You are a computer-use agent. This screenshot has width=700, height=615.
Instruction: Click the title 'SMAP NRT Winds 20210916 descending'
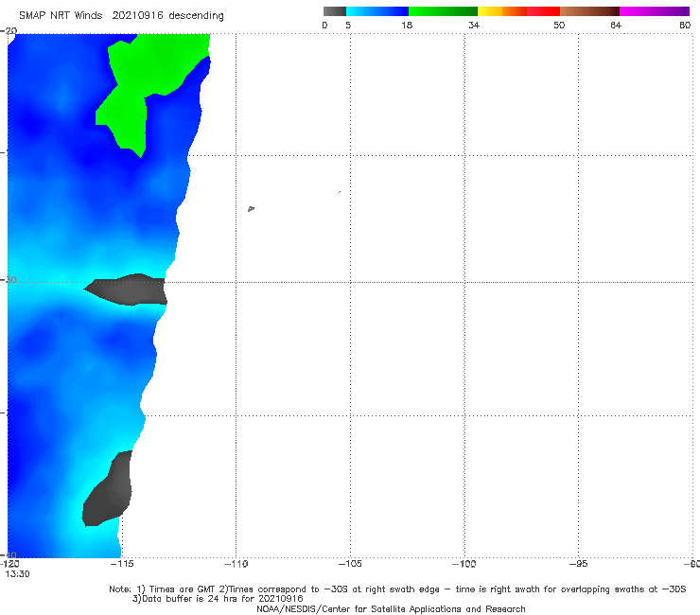coord(121,16)
